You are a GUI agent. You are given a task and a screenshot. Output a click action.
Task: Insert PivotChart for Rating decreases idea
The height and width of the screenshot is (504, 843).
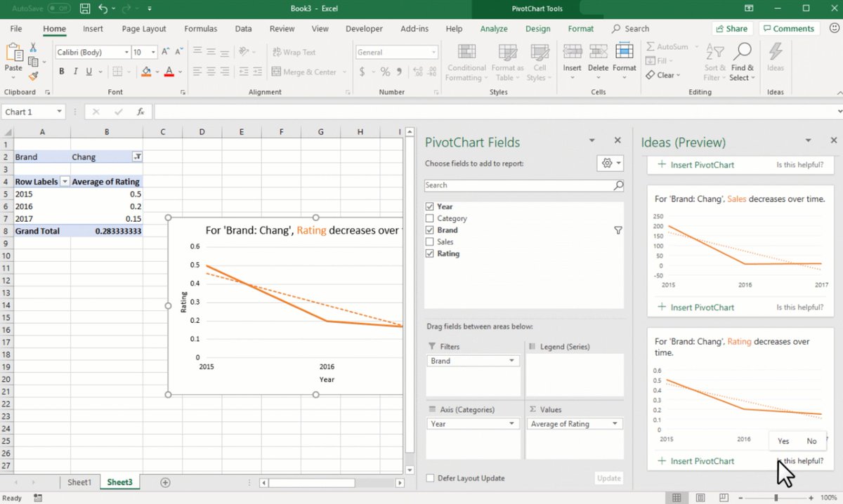[x=696, y=461]
